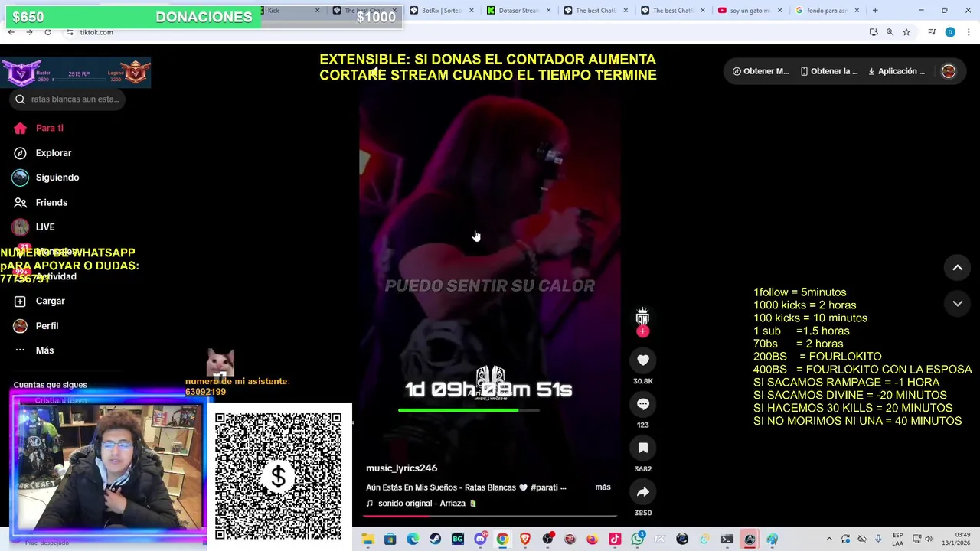
Task: Open the Actividad sidebar item
Action: [46, 276]
